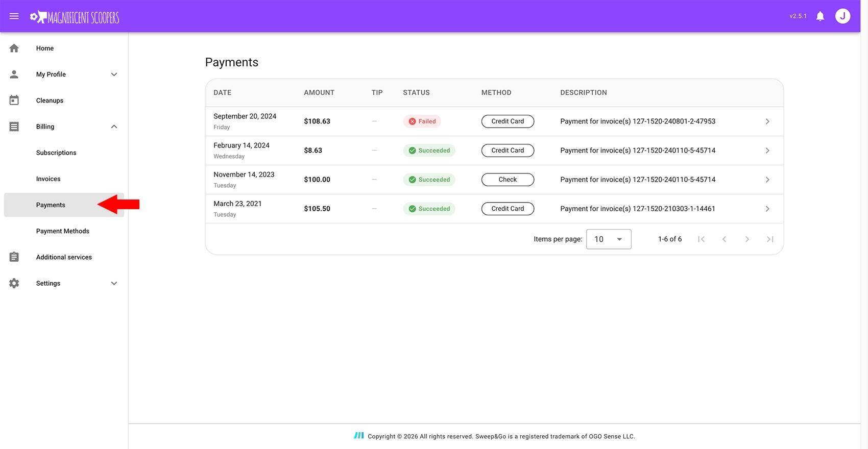Click description for invoice 127-1520-240801-2-47953
868x449 pixels.
click(638, 121)
